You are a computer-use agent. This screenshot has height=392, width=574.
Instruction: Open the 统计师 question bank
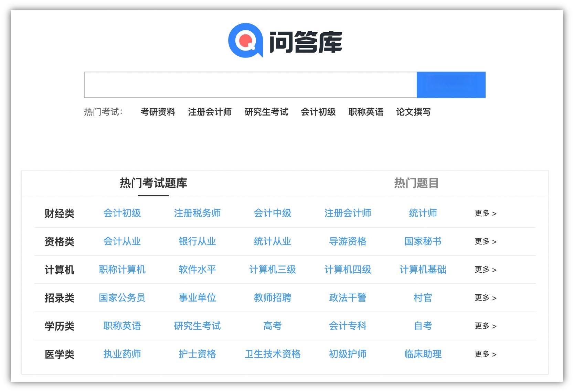423,213
